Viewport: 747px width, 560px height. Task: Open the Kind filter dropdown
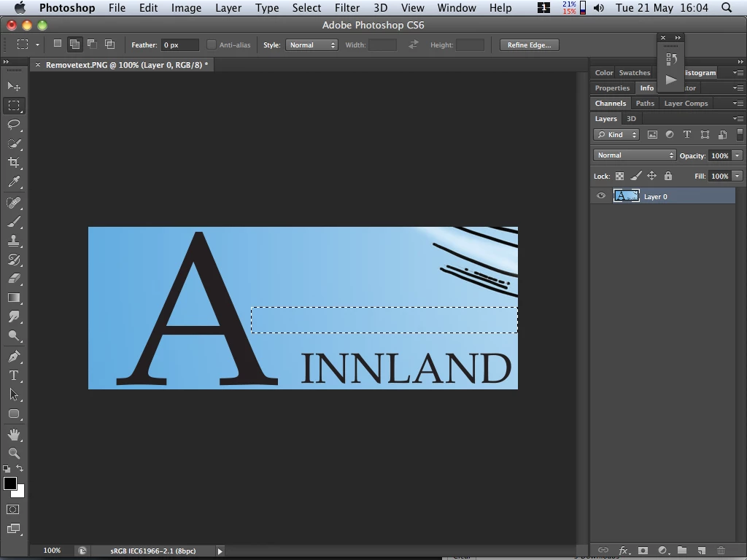coord(616,135)
